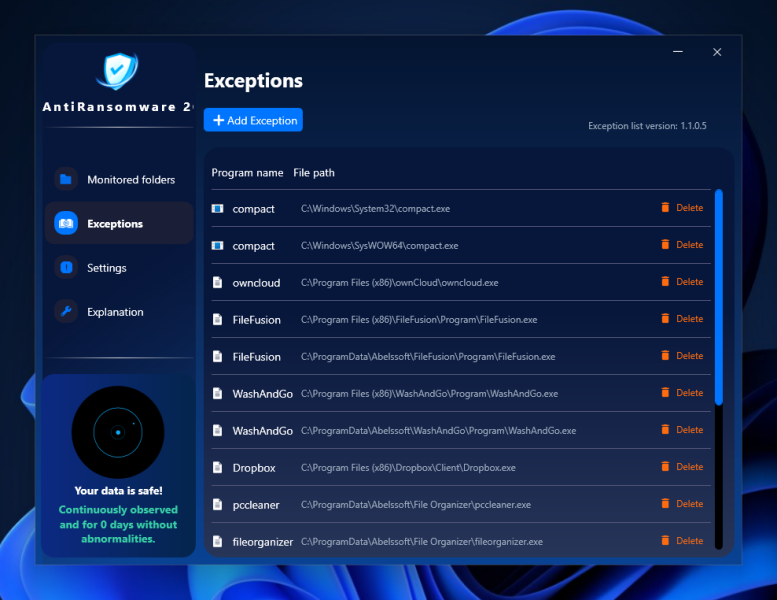Click the Explanation wrench icon
Viewport: 777px width, 600px height.
tap(66, 312)
